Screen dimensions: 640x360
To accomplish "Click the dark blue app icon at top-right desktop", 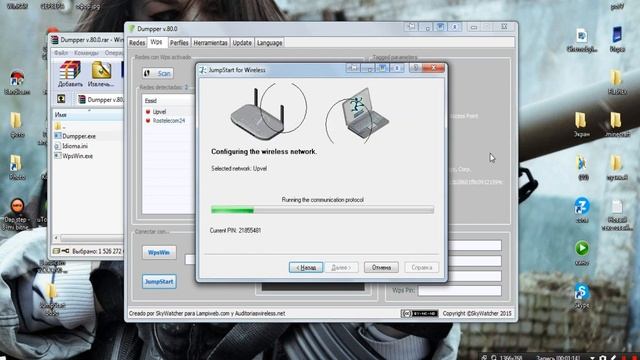I will coord(617,39).
